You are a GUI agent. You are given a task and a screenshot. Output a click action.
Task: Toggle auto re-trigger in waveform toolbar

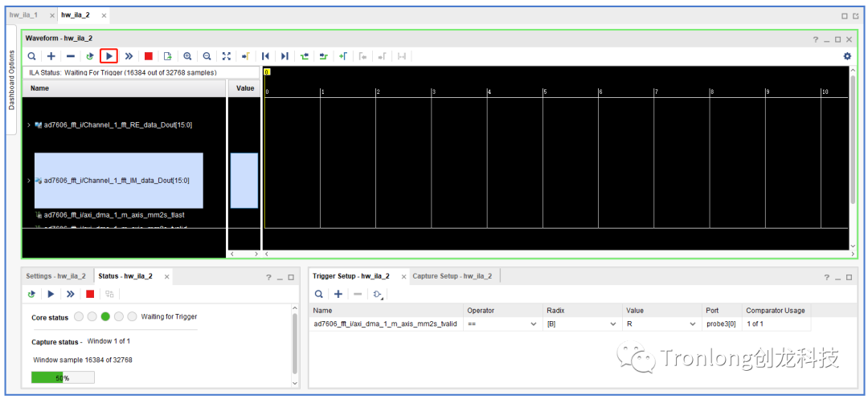coord(90,56)
